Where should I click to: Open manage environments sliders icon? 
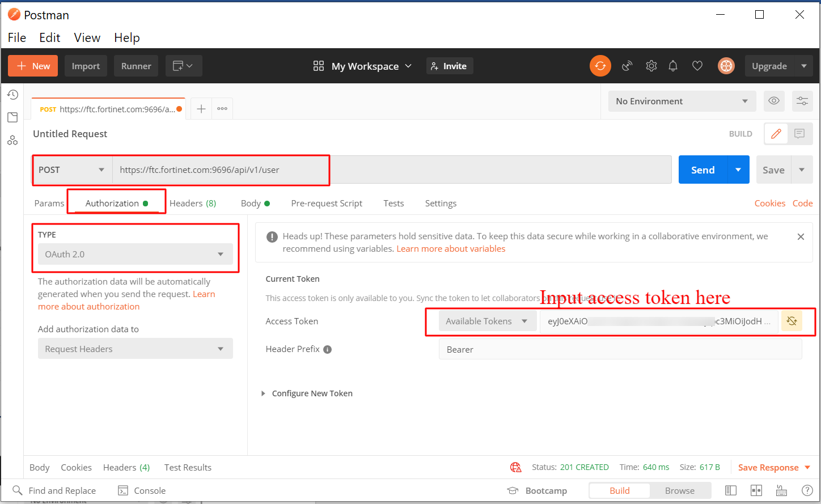tap(802, 101)
